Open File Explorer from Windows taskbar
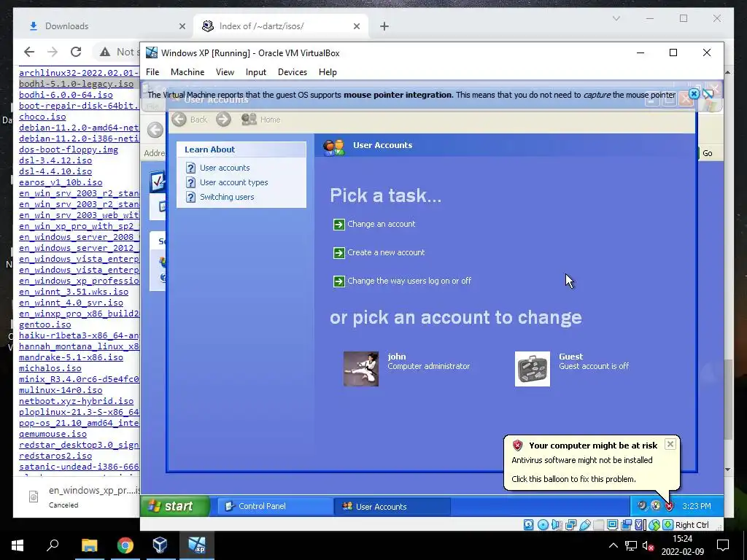This screenshot has width=747, height=560. pyautogui.click(x=89, y=545)
